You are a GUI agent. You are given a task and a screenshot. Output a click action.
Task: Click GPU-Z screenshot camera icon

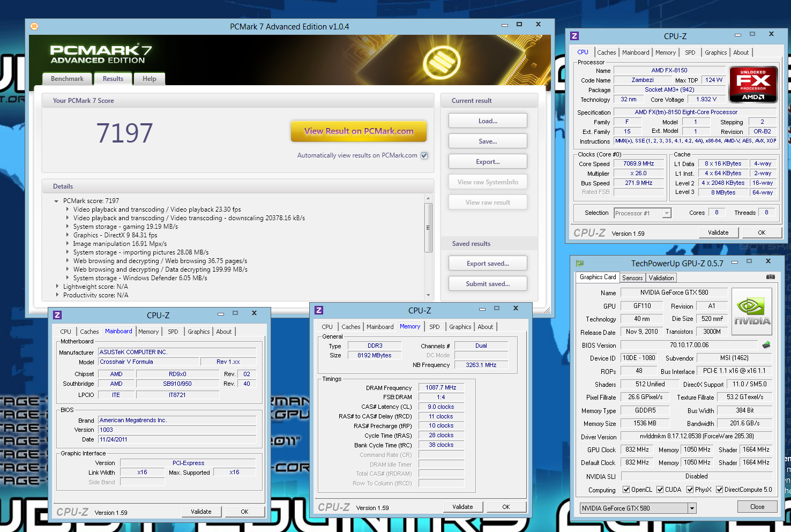(x=770, y=277)
